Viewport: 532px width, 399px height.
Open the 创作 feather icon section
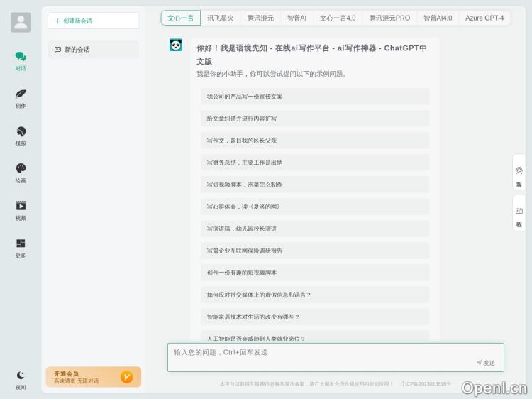(x=21, y=99)
